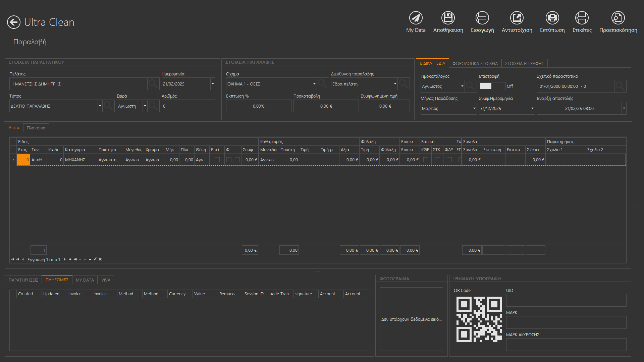The height and width of the screenshot is (362, 644).
Task: Click the Αριθμός input field
Action: [188, 106]
